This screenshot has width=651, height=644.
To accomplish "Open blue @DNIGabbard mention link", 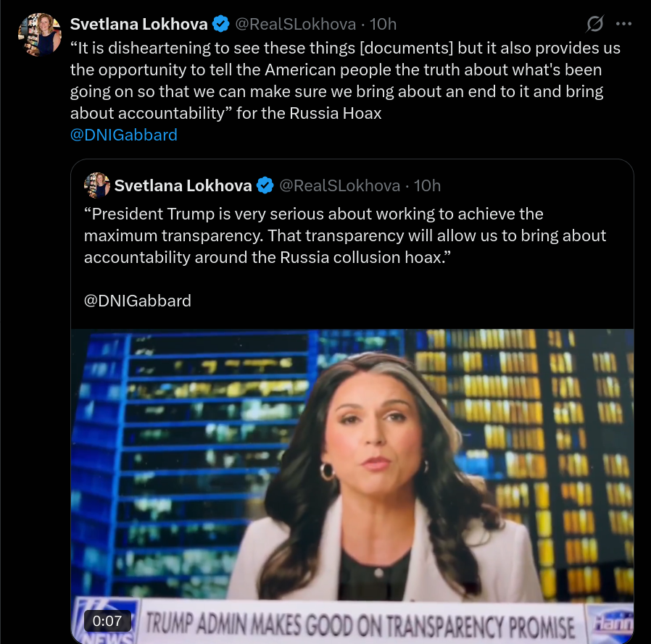I will (x=124, y=135).
